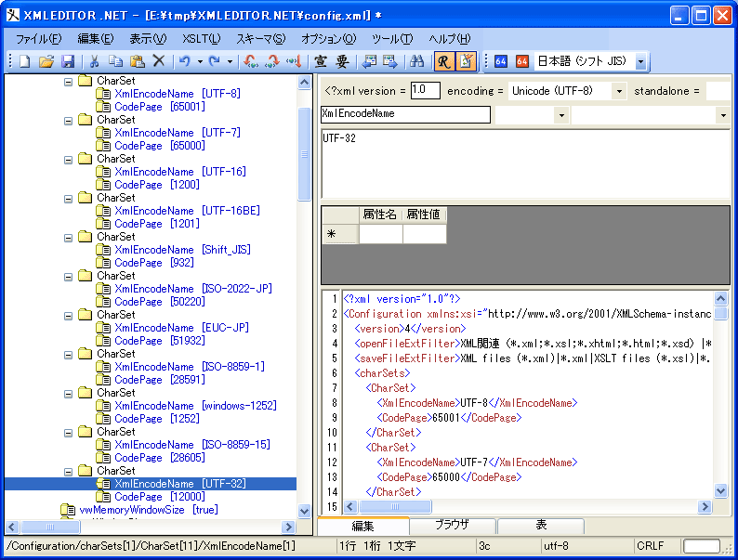Select tree item XmlEncodeName [windows-1252]

[x=195, y=406]
